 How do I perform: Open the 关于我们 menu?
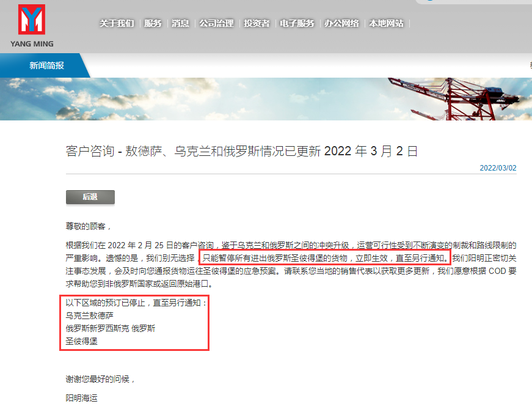(117, 23)
